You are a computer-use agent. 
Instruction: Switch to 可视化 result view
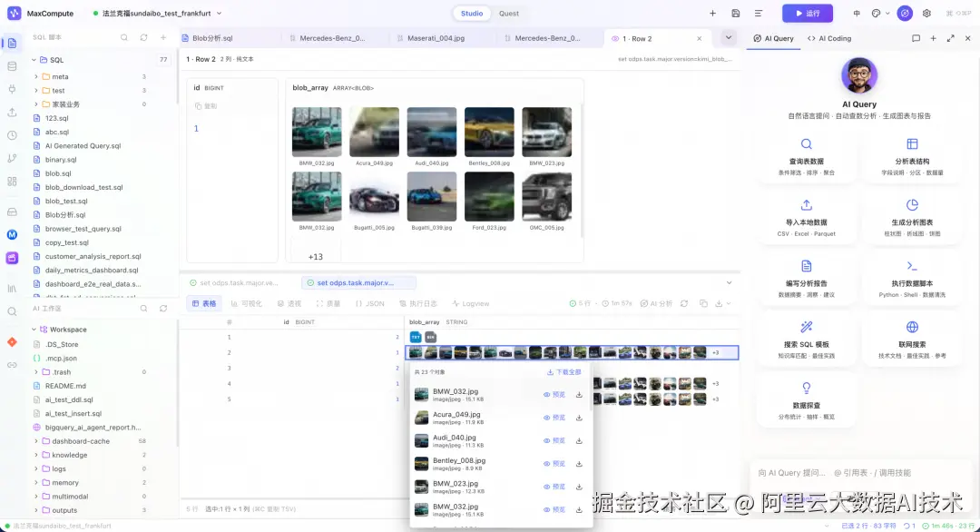(246, 303)
